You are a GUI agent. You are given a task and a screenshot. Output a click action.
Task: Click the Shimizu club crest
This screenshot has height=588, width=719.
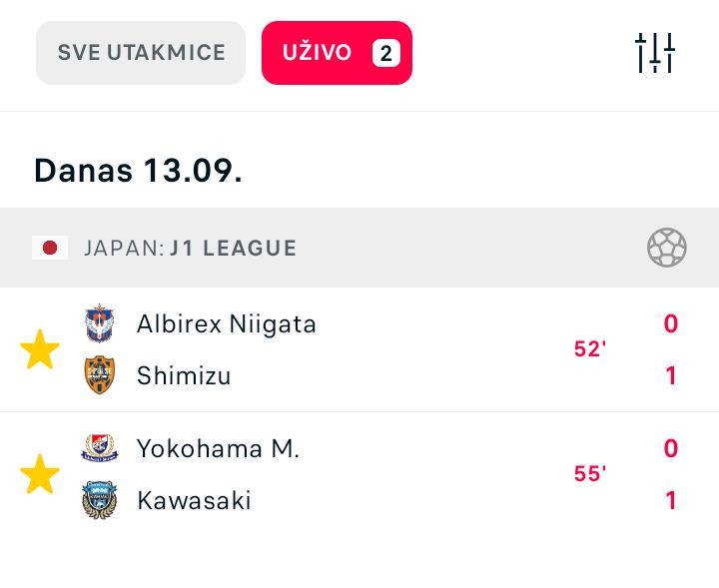click(100, 375)
